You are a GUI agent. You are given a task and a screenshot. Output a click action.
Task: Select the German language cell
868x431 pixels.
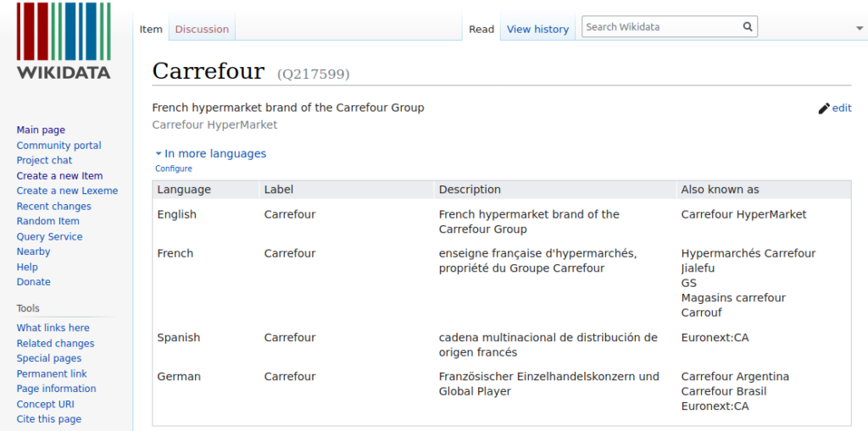pyautogui.click(x=179, y=377)
